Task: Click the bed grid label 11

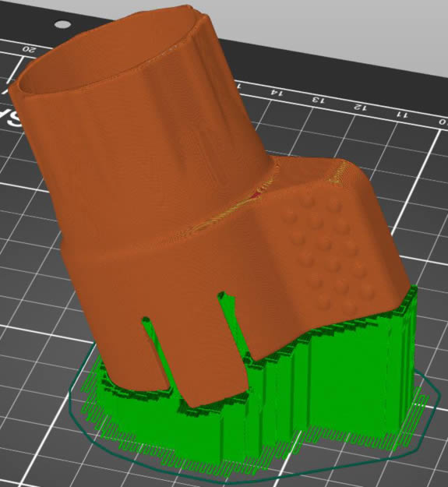Action: (x=402, y=115)
